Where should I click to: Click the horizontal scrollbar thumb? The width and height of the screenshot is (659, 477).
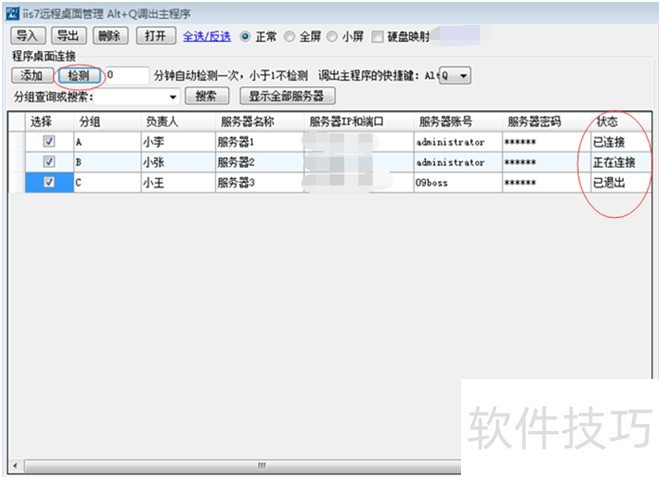click(243, 465)
